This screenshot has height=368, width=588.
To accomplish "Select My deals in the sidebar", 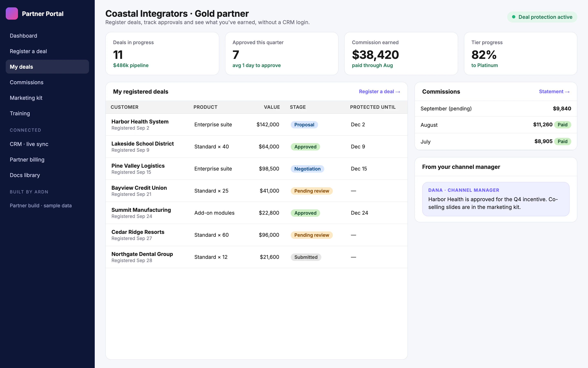I will pyautogui.click(x=47, y=67).
